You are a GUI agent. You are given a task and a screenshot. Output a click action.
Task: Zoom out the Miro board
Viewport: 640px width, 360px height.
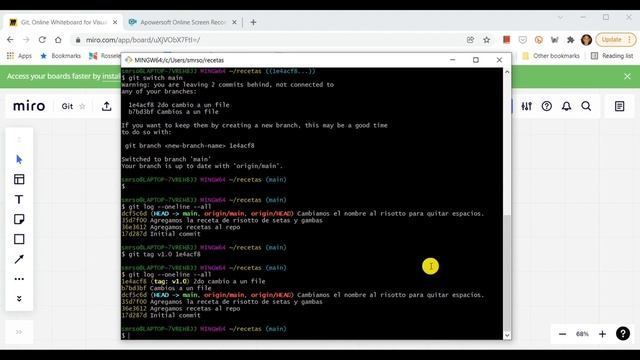click(x=562, y=334)
